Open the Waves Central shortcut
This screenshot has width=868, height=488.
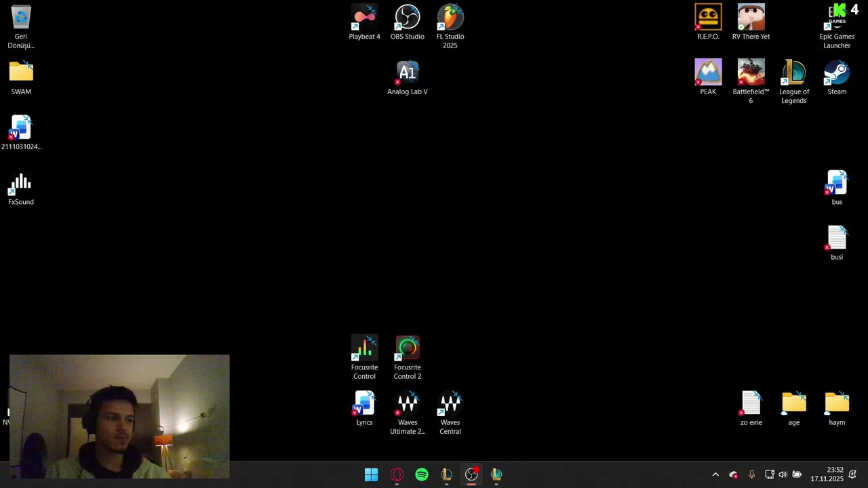[x=450, y=413]
